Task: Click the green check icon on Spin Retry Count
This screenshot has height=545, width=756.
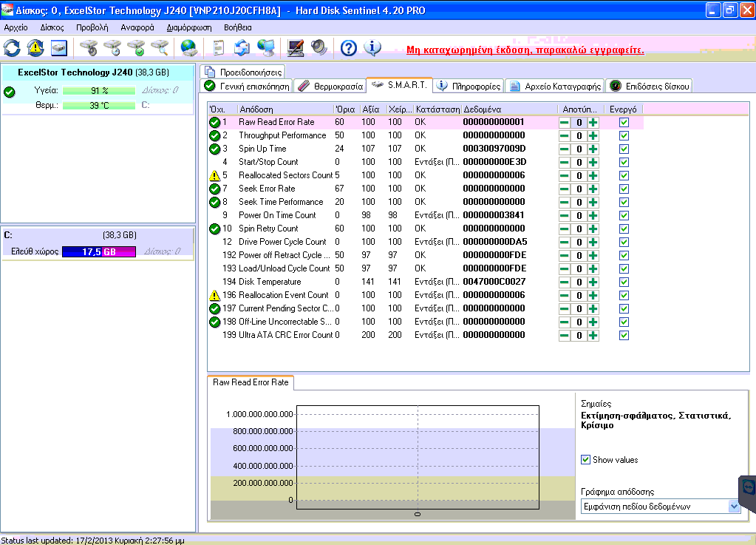Action: point(214,229)
